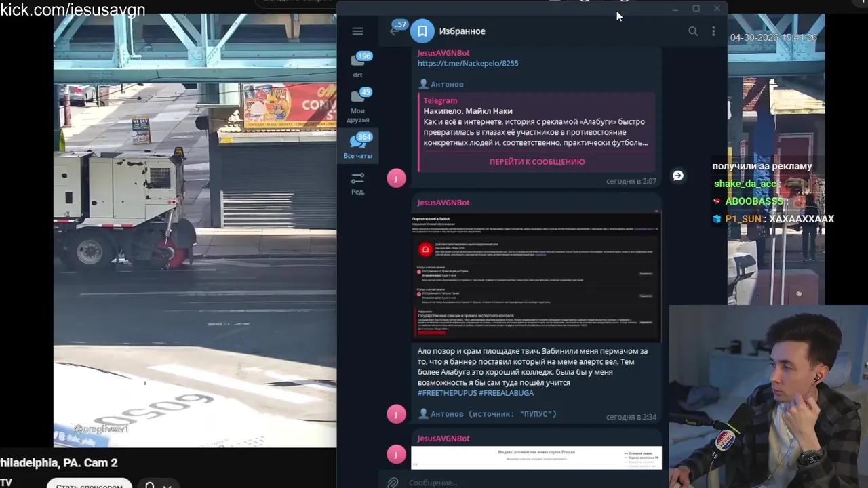
Task: Click the paperclip attach file icon
Action: [393, 482]
